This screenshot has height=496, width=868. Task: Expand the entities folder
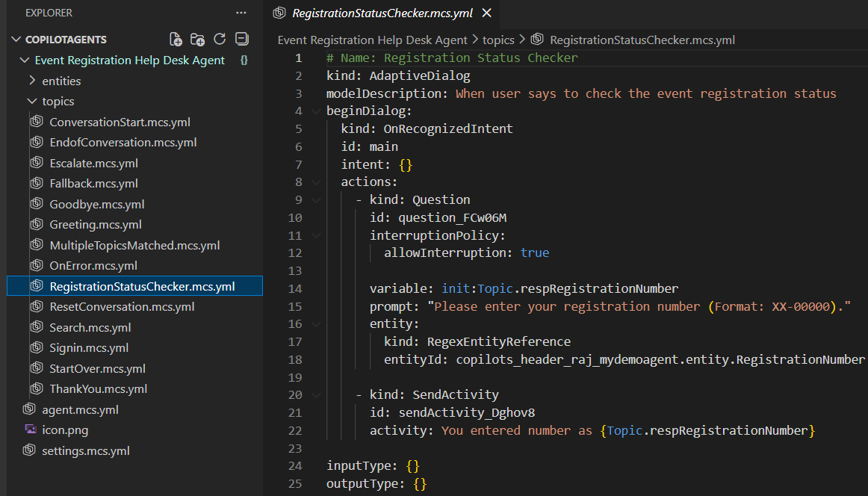[61, 81]
